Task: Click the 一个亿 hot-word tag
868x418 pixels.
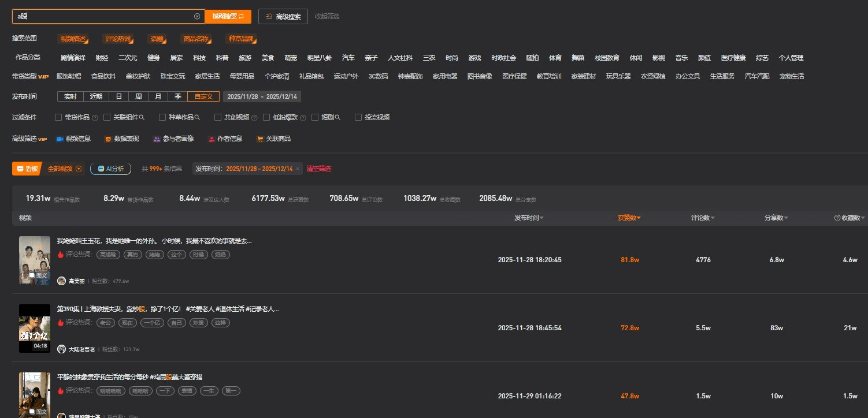Action: pos(152,323)
